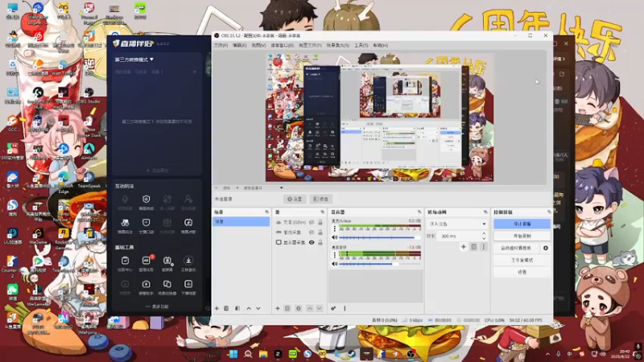Open the music download circle icon
Viewport: 644px width, 362px height.
pyautogui.click(x=188, y=261)
